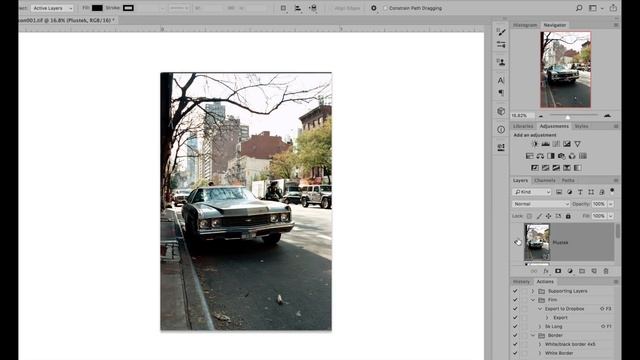Screen dimensions: 640x360
Task: Open the Opacity dropdown arrow
Action: 611,204
